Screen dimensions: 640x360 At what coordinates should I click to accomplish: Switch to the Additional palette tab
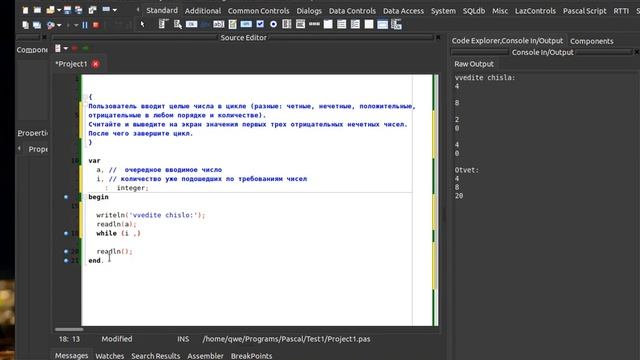point(203,11)
